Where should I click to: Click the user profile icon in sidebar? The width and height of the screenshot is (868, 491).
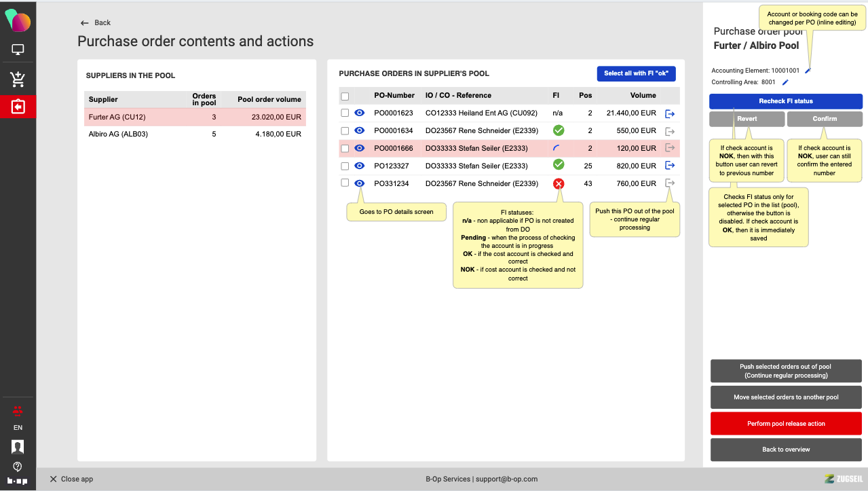18,446
